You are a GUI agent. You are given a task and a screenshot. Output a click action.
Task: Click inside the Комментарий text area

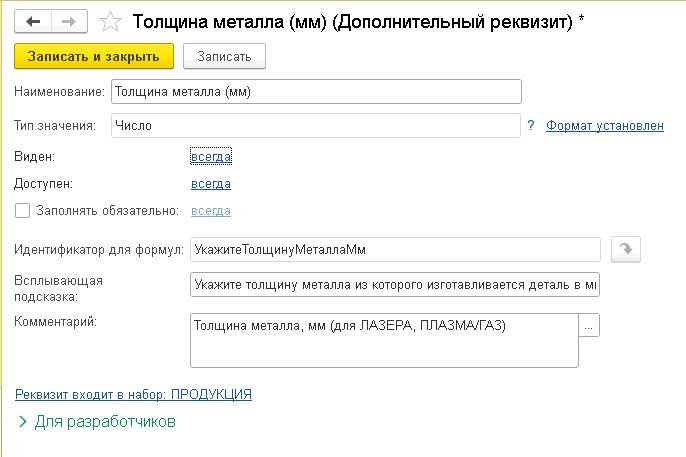(x=383, y=341)
